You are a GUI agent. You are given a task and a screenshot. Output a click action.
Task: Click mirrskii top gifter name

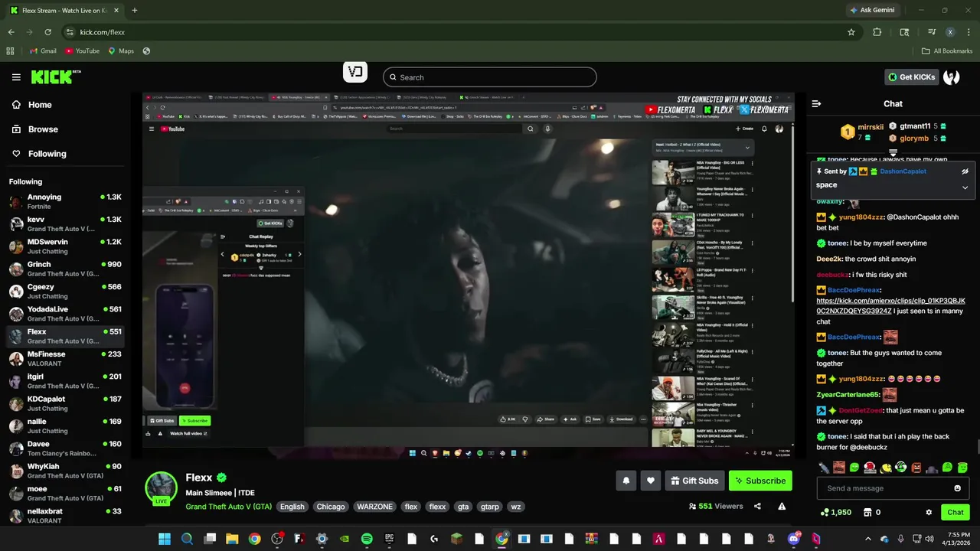(871, 127)
